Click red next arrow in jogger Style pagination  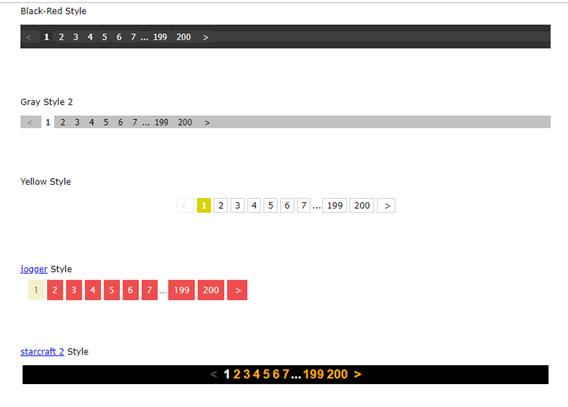[x=237, y=290]
